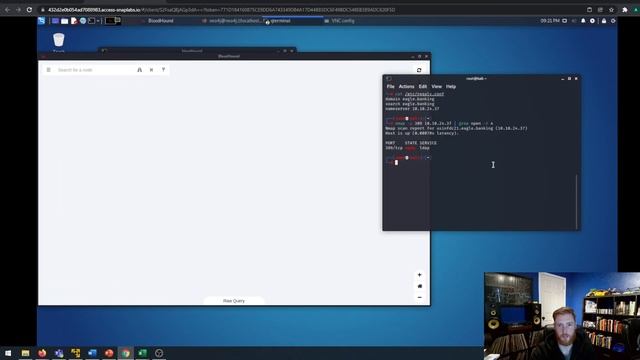640x360 pixels.
Task: Open the BloodHound filter funnel icon
Action: (163, 70)
